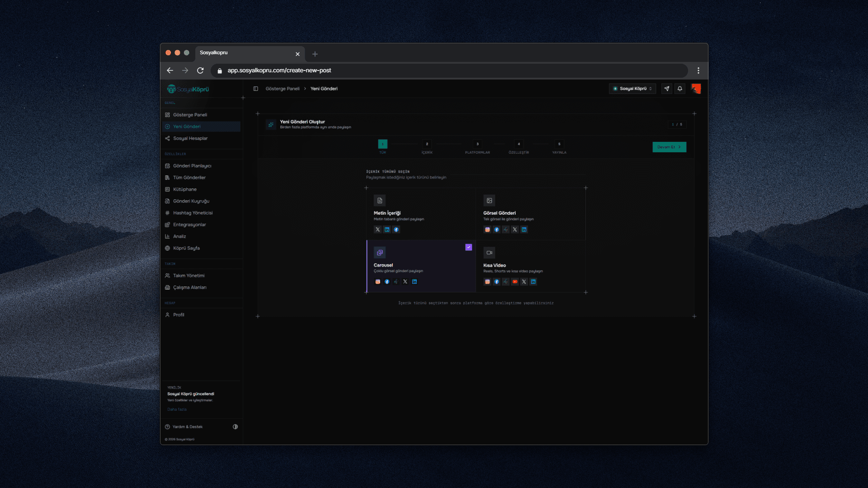Choose the Kısa Video card
The height and width of the screenshot is (488, 868).
[531, 266]
